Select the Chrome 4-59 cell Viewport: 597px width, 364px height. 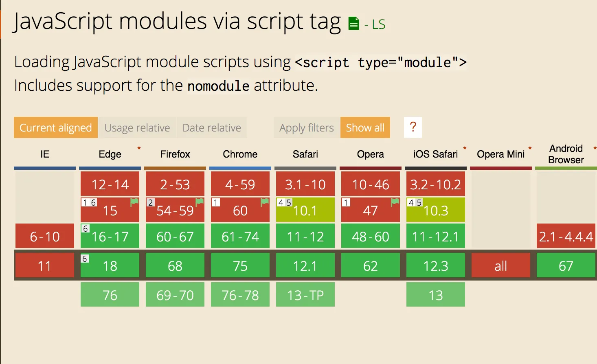click(x=240, y=184)
